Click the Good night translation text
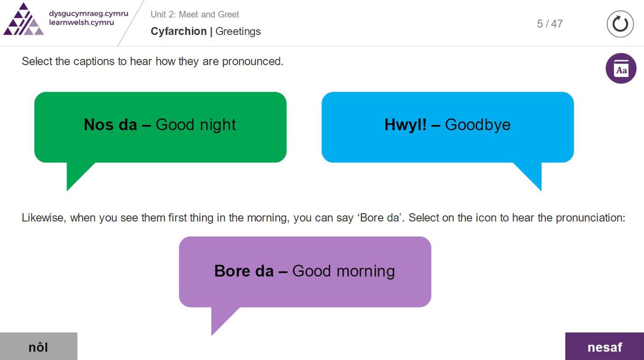This screenshot has width=644, height=360. coord(195,125)
